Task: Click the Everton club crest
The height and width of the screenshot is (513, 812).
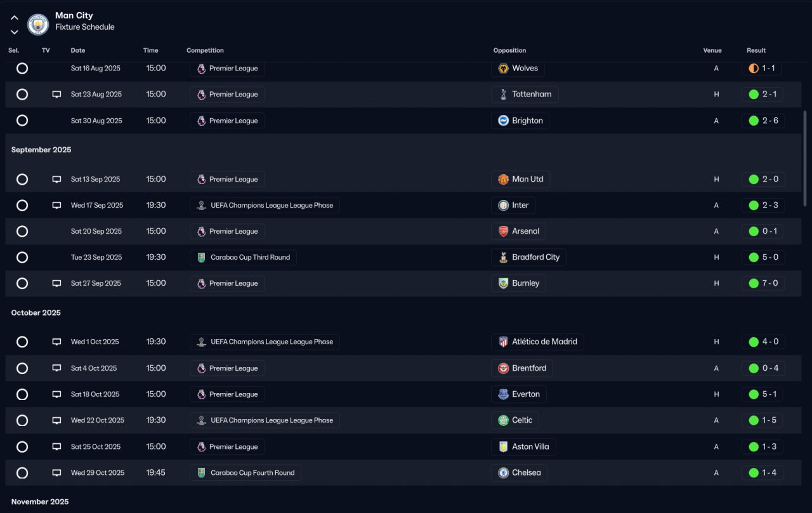Action: (503, 394)
